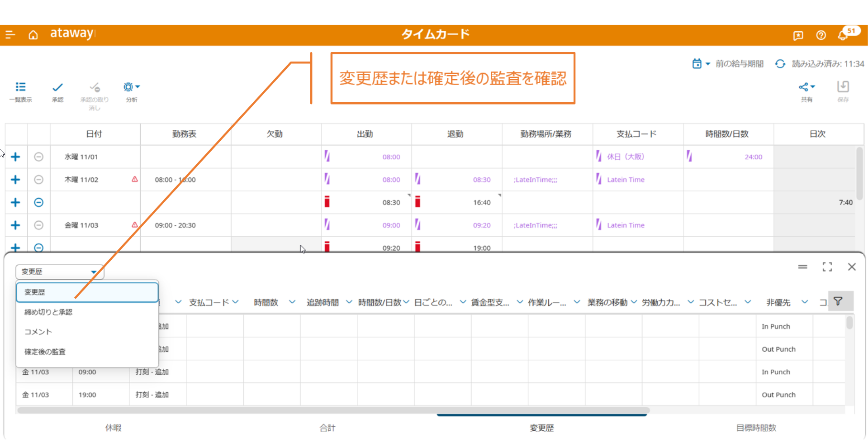Expand the 分析 analysis dropdown
Viewport: 868px width, 448px height.
pos(132,87)
